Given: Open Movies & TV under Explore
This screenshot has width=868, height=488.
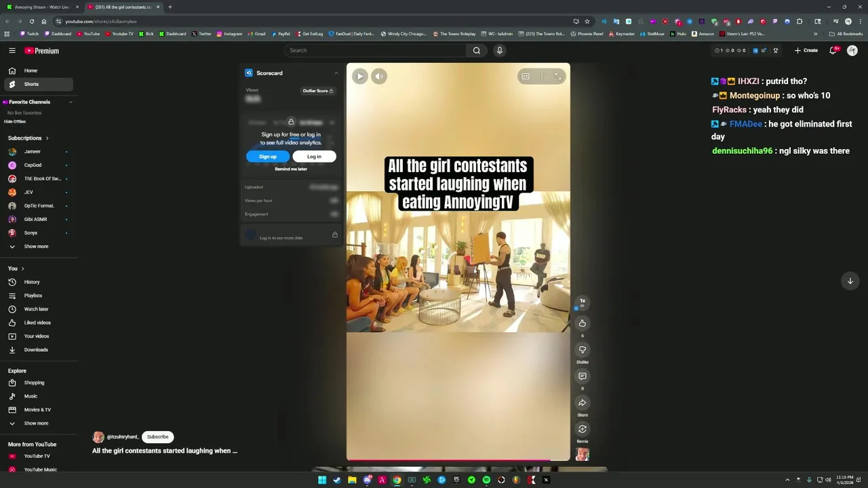Looking at the screenshot, I should [x=39, y=410].
